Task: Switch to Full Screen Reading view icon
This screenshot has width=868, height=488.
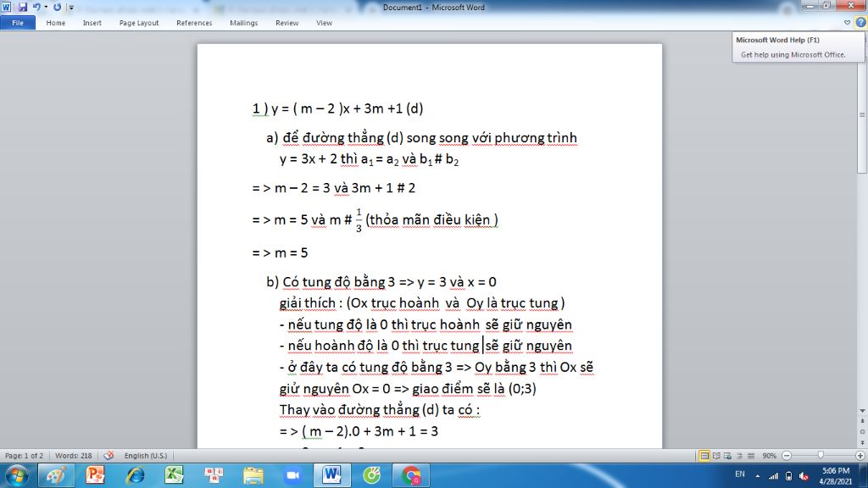Action: tap(716, 456)
